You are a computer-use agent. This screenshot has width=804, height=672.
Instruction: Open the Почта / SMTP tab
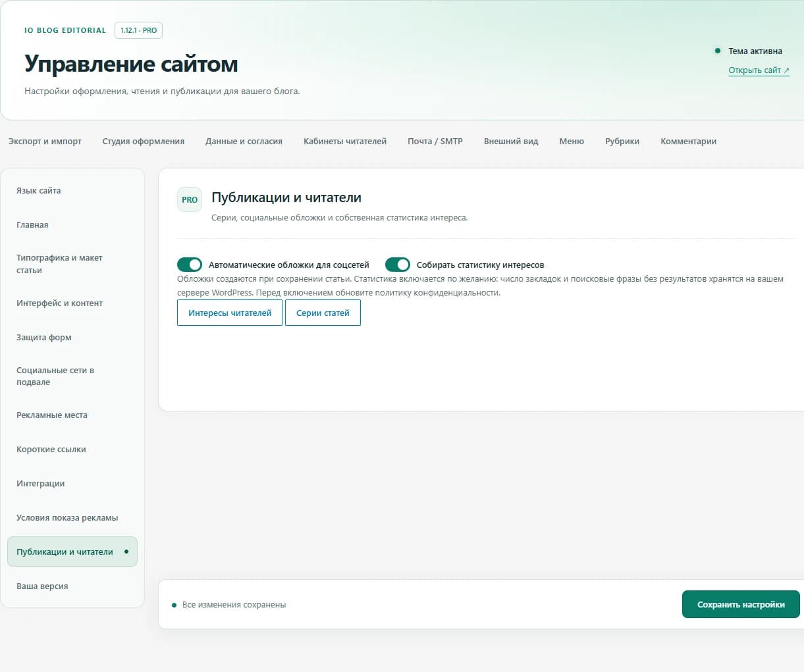tap(435, 141)
